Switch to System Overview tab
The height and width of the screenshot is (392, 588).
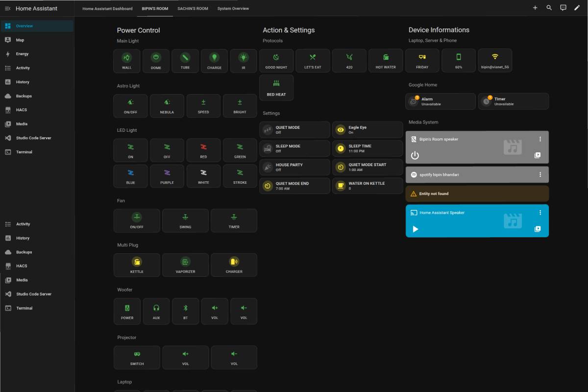pyautogui.click(x=233, y=8)
